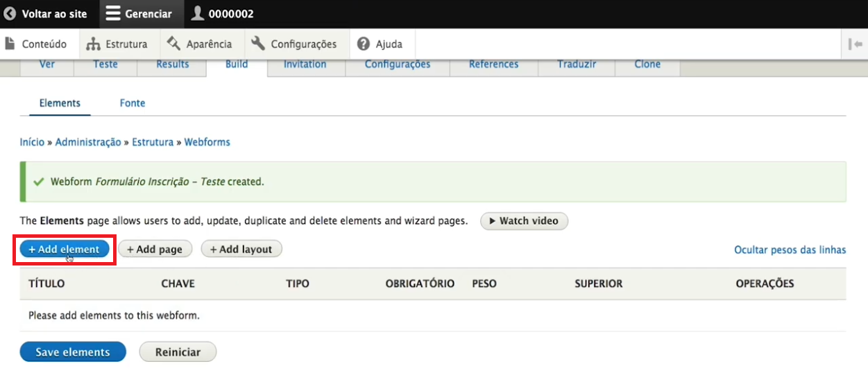
Task: Open user account 0000002 icon
Action: [198, 14]
